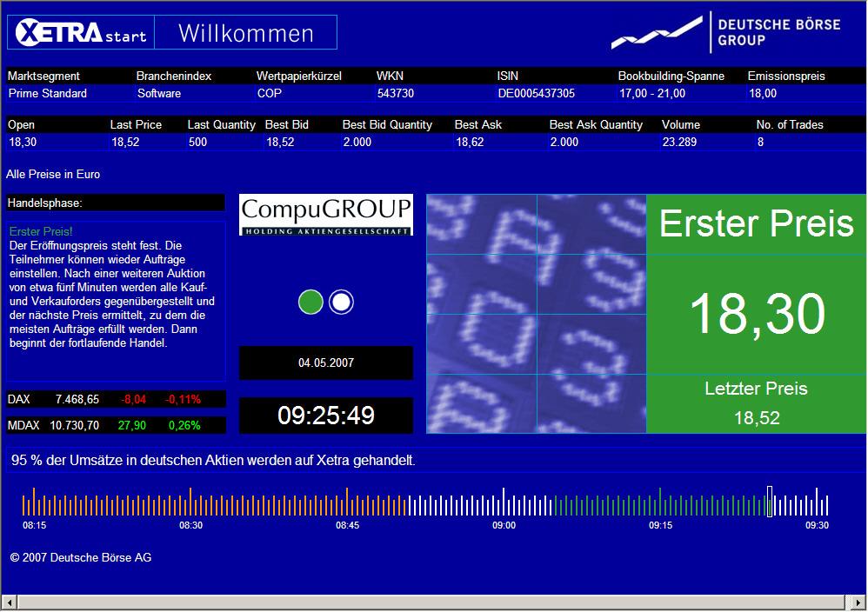This screenshot has width=868, height=612.
Task: Click the XETRA start logo
Action: pos(80,31)
